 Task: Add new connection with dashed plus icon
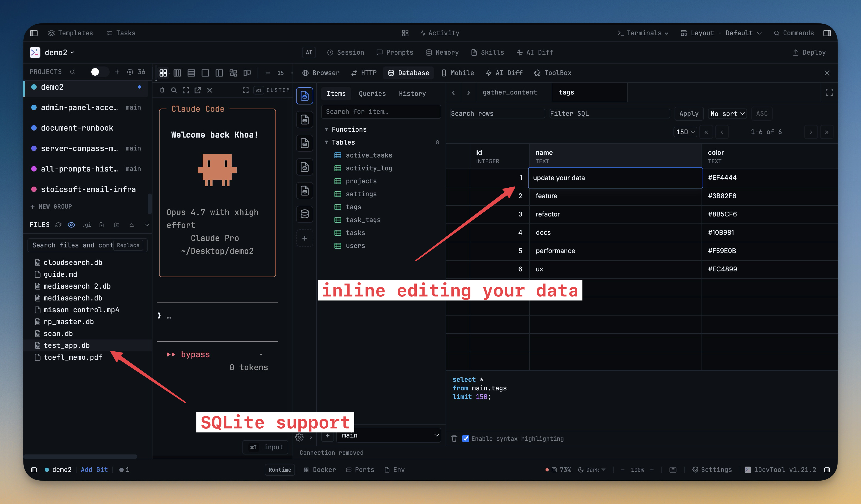click(x=304, y=238)
